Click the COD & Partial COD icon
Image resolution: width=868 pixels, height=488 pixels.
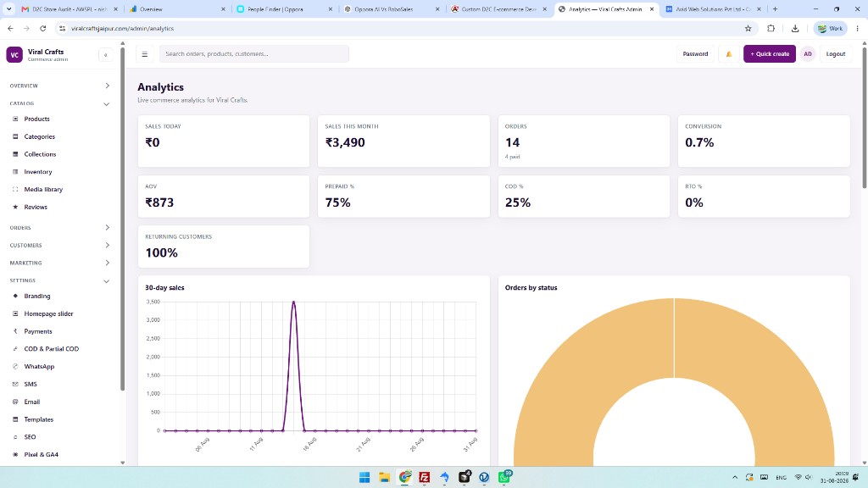tap(15, 349)
